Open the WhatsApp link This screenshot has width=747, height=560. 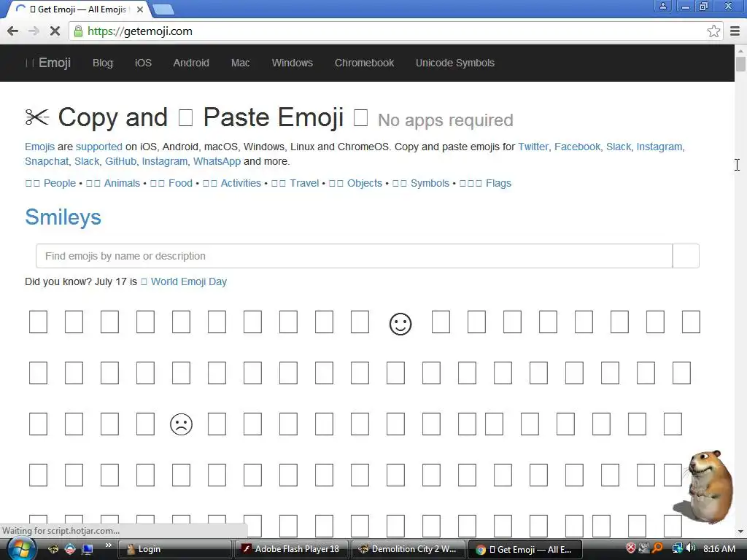217,161
